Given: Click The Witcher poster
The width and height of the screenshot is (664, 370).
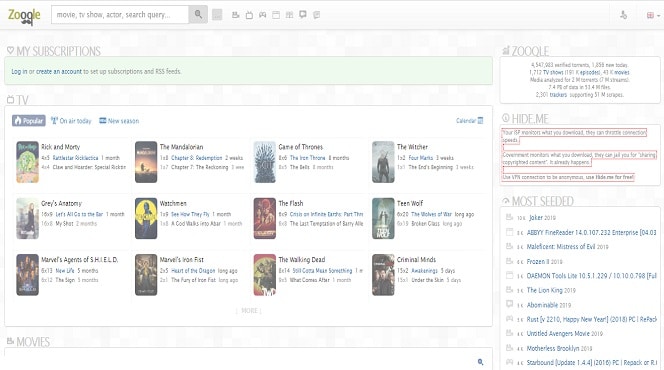Looking at the screenshot, I should pos(383,162).
